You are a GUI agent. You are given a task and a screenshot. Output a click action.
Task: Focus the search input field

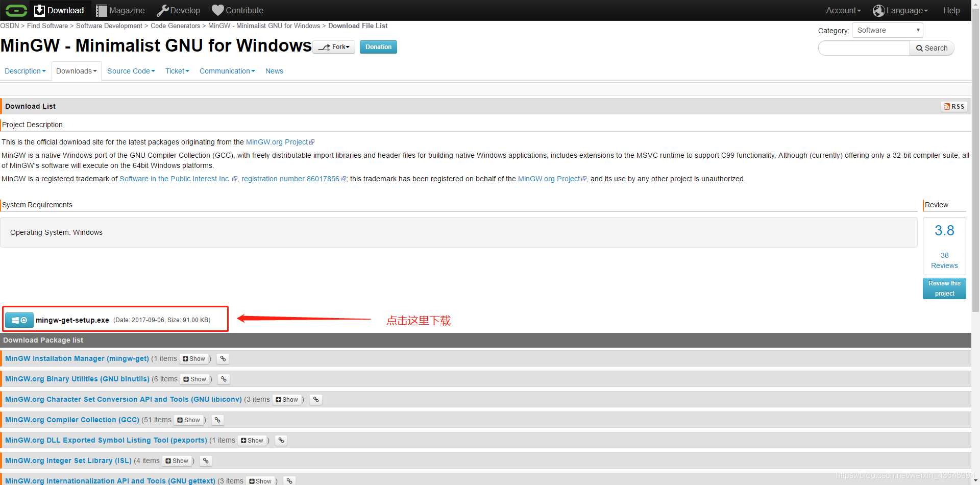pyautogui.click(x=864, y=48)
